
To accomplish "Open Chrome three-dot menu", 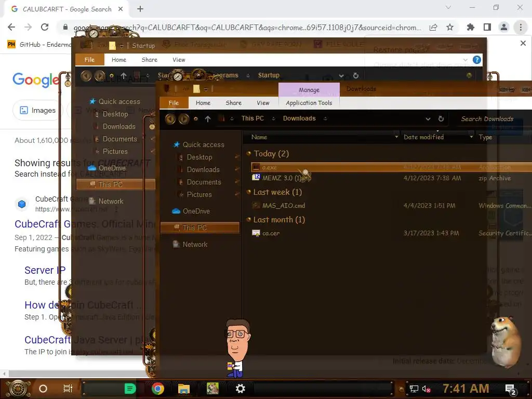I will pos(521,27).
